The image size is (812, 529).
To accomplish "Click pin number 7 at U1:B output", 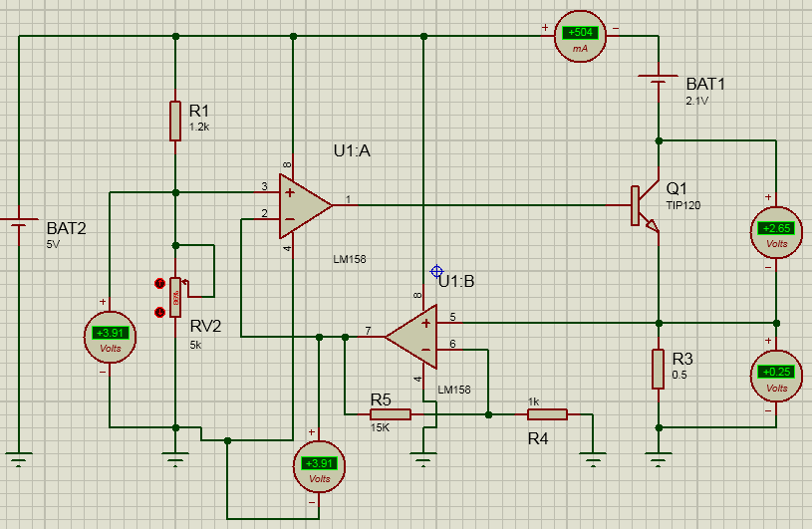I will pyautogui.click(x=368, y=330).
